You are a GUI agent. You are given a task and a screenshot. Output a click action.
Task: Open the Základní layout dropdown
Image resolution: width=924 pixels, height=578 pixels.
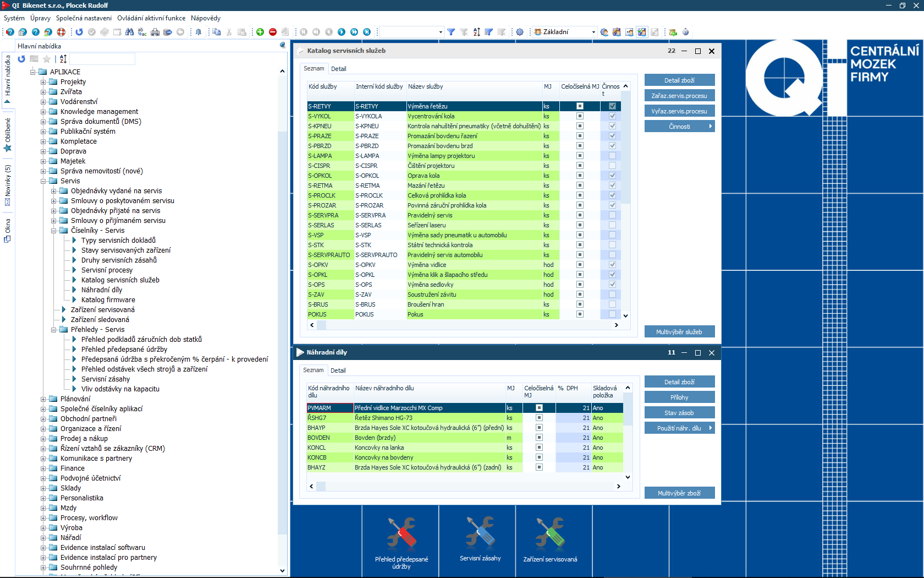point(593,32)
